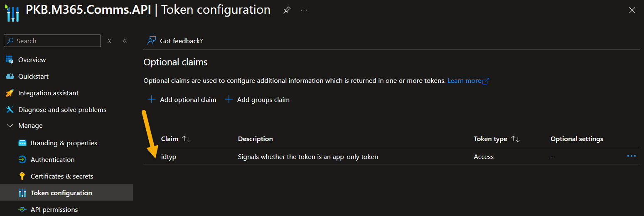Click the app-only token description text
The width and height of the screenshot is (644, 216).
(308, 156)
